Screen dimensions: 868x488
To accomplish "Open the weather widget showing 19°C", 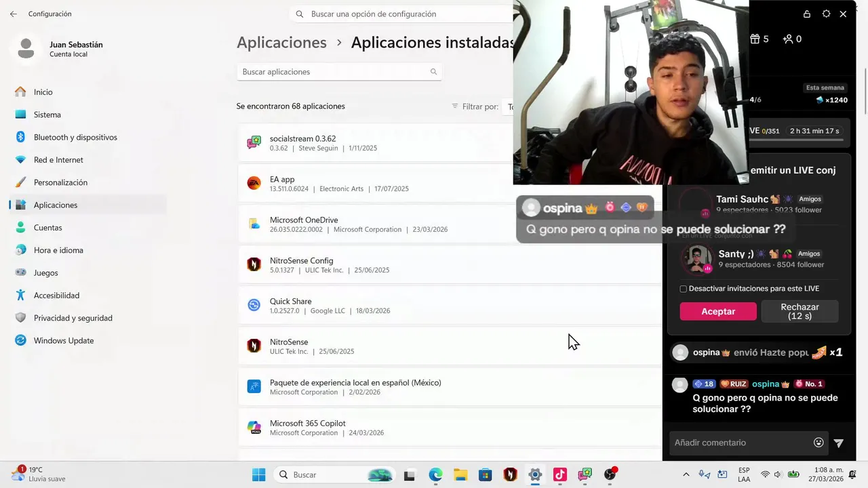I will (x=39, y=474).
